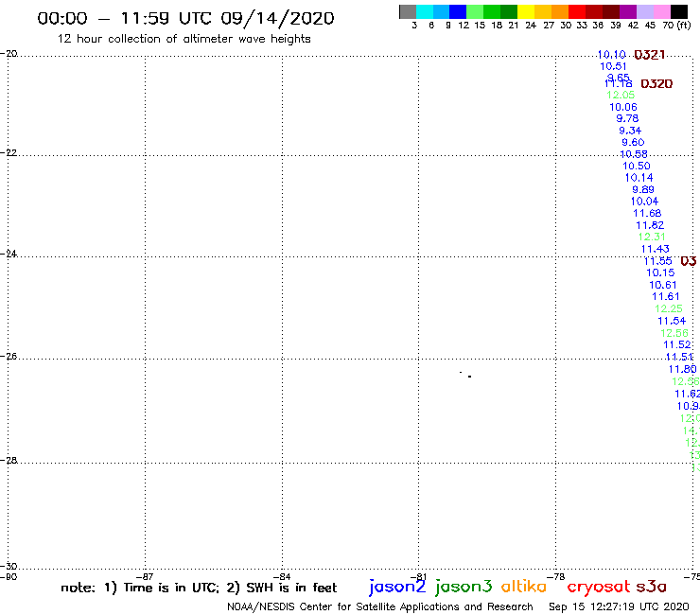Select the 11.68 wave height value
This screenshot has width=700, height=615.
647,214
